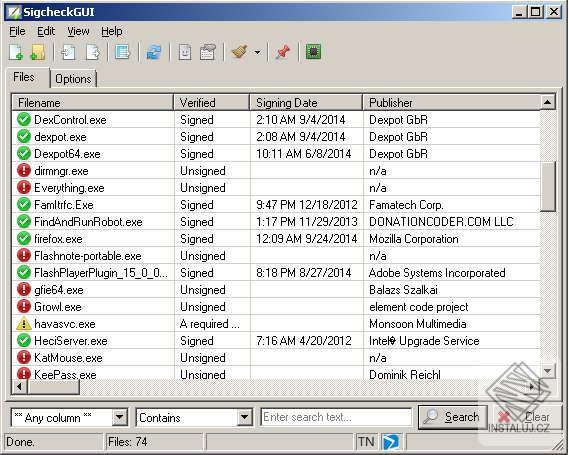Open the Help menu

[111, 31]
